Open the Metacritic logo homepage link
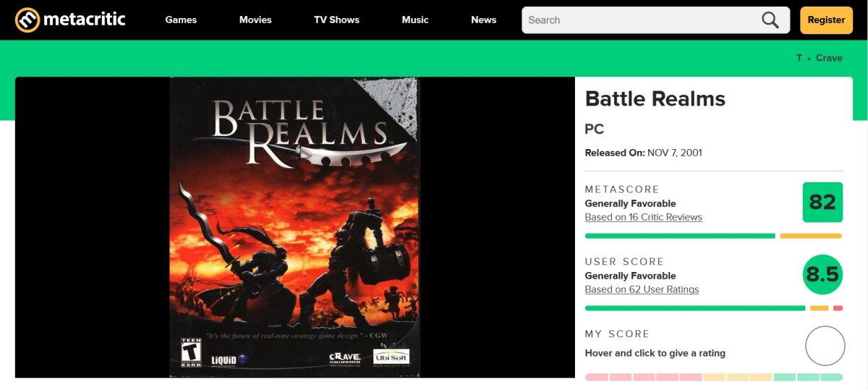Viewport: 868px width, 390px height. 70,20
